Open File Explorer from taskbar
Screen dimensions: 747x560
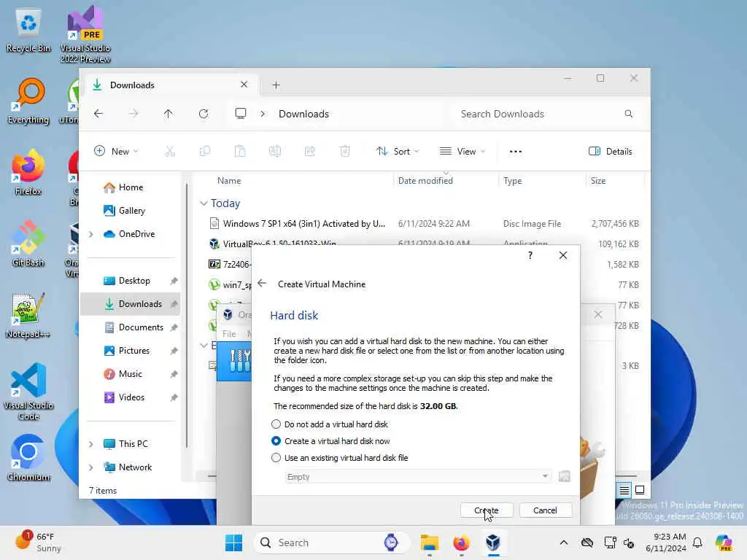click(x=429, y=542)
